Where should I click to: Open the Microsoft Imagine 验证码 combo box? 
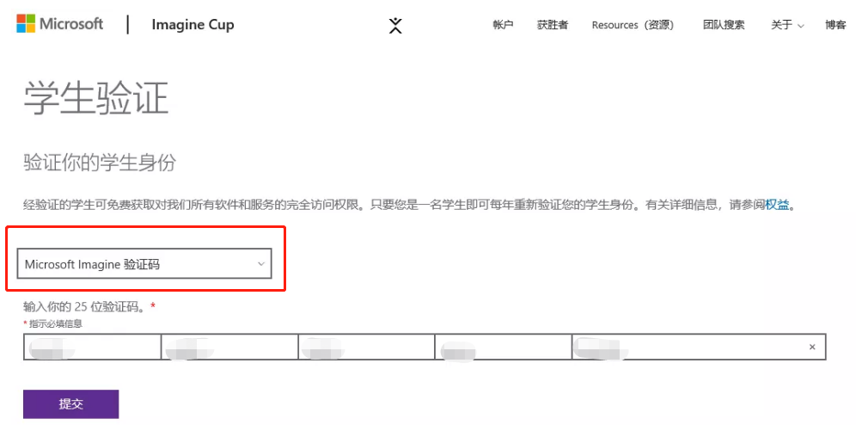click(138, 264)
